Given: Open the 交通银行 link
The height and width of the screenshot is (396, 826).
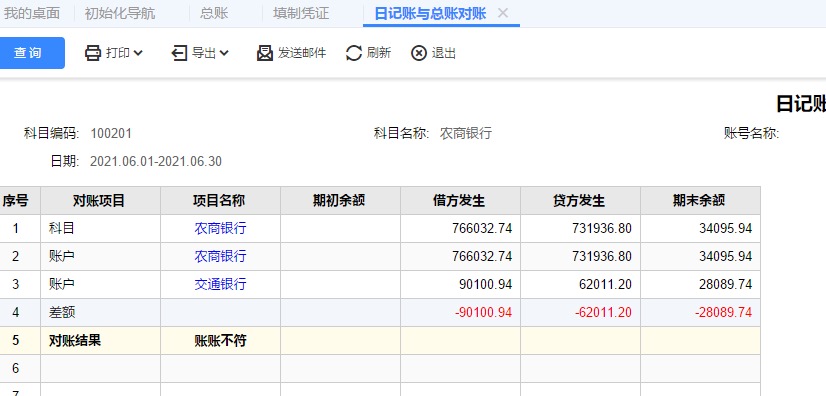Looking at the screenshot, I should tap(220, 284).
